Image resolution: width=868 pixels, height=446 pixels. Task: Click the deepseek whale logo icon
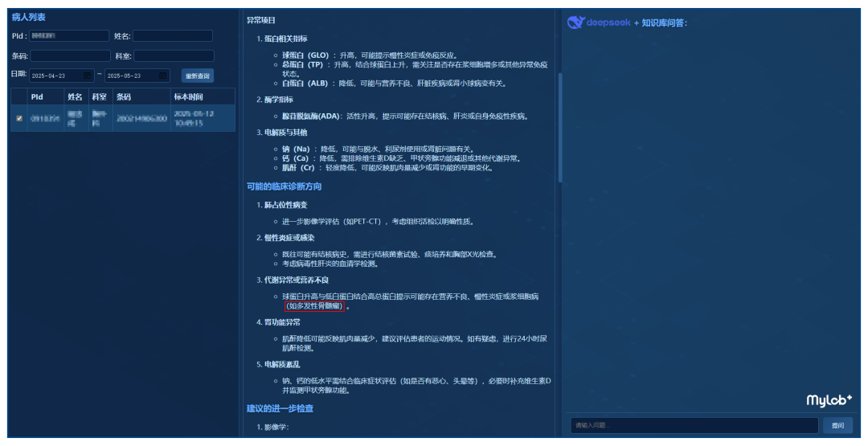click(x=575, y=23)
